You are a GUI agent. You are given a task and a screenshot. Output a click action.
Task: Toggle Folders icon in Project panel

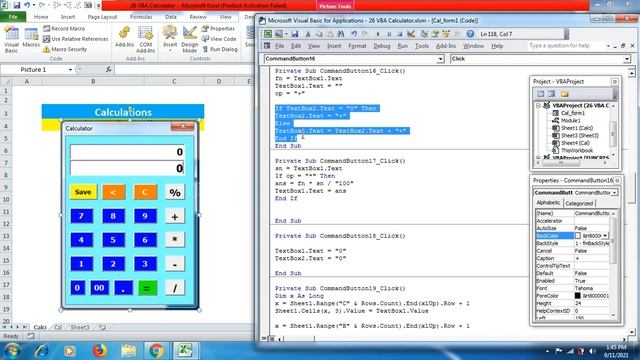pos(564,94)
